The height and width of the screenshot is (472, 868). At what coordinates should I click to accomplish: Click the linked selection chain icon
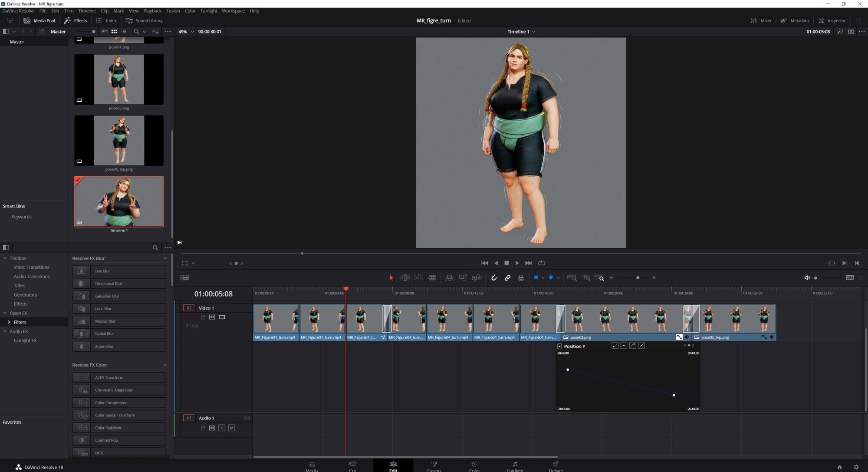click(507, 278)
